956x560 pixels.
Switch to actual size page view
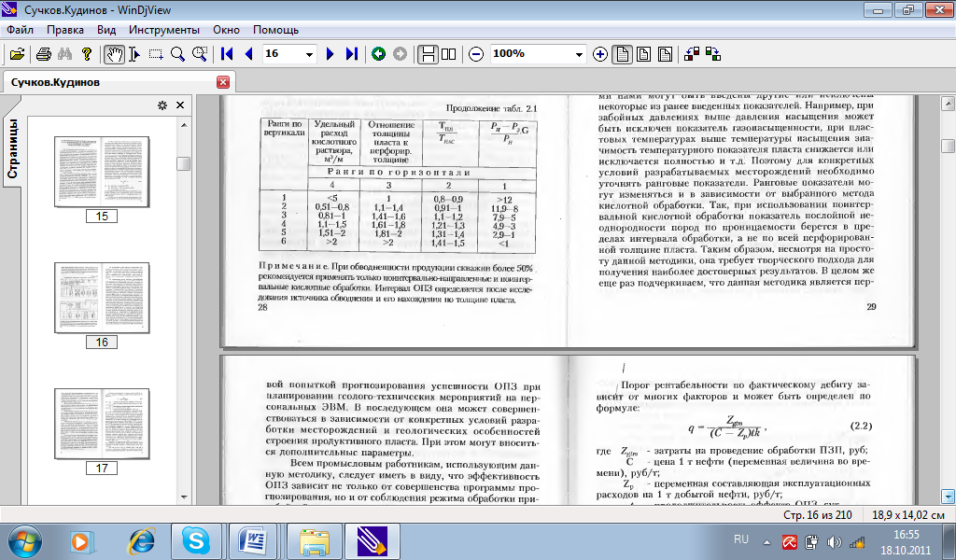click(622, 54)
